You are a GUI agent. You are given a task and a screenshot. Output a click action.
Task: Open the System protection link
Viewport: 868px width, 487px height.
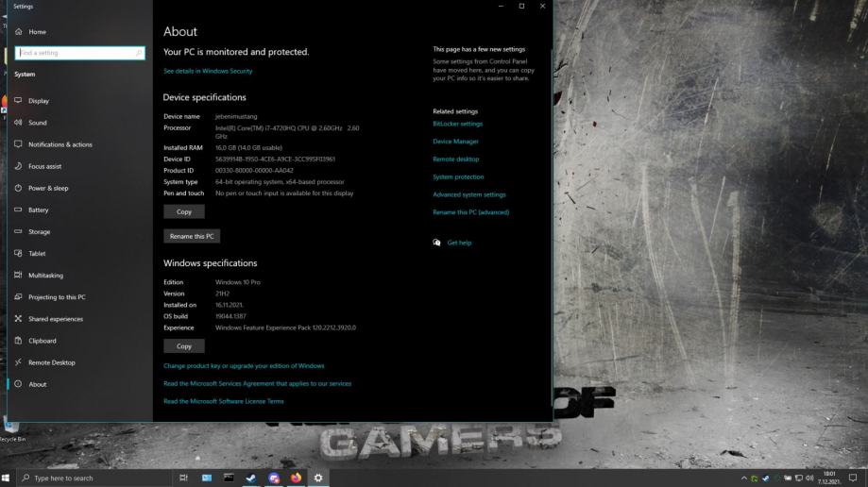pos(458,176)
